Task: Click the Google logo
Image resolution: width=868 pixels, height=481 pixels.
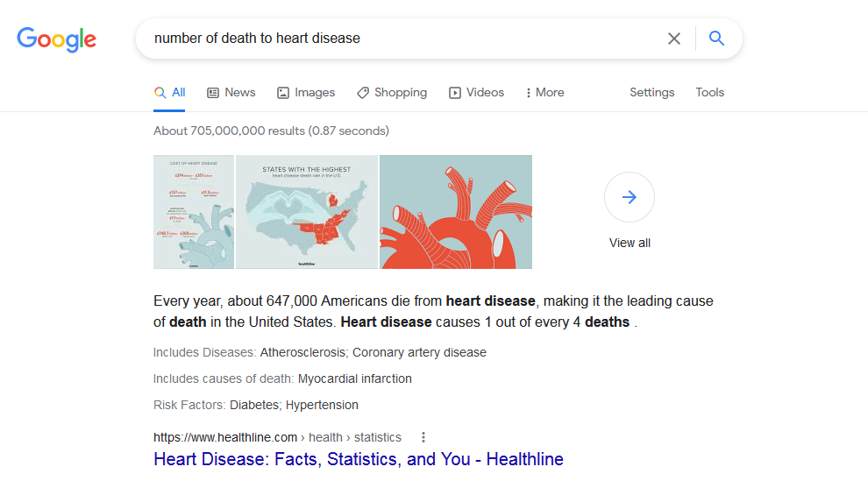Action: click(x=57, y=39)
